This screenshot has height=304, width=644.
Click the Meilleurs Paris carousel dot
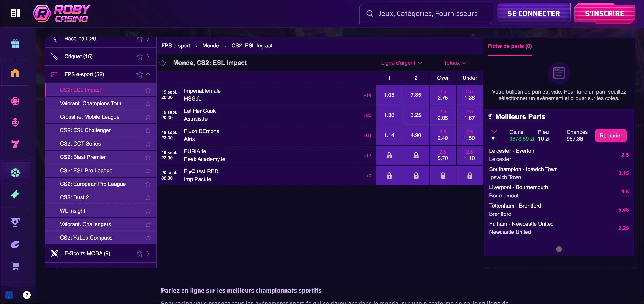(559, 249)
